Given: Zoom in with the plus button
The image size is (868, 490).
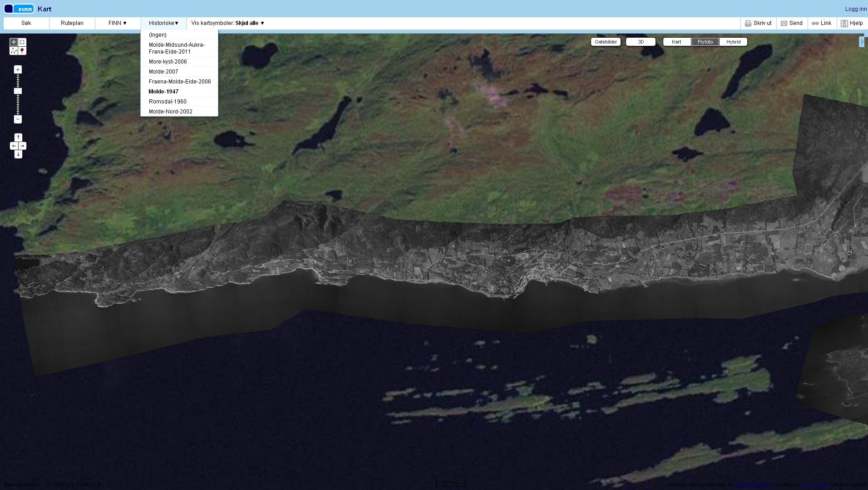Looking at the screenshot, I should [18, 69].
